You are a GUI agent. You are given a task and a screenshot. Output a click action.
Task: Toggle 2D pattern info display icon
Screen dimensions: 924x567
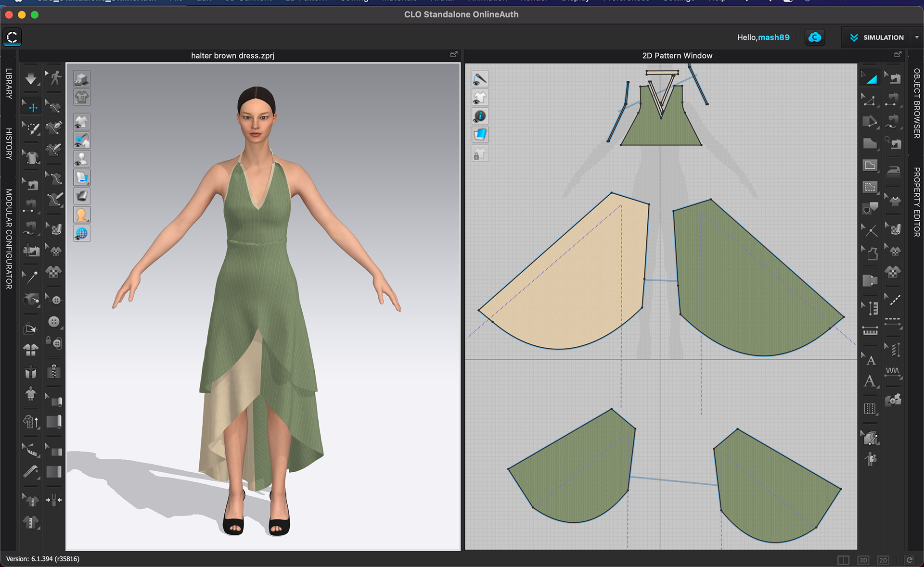click(480, 116)
